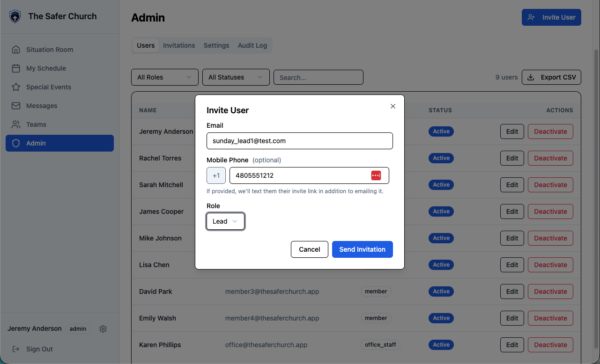Click the red password manager icon in phone field
The width and height of the screenshot is (600, 364).
click(x=376, y=175)
